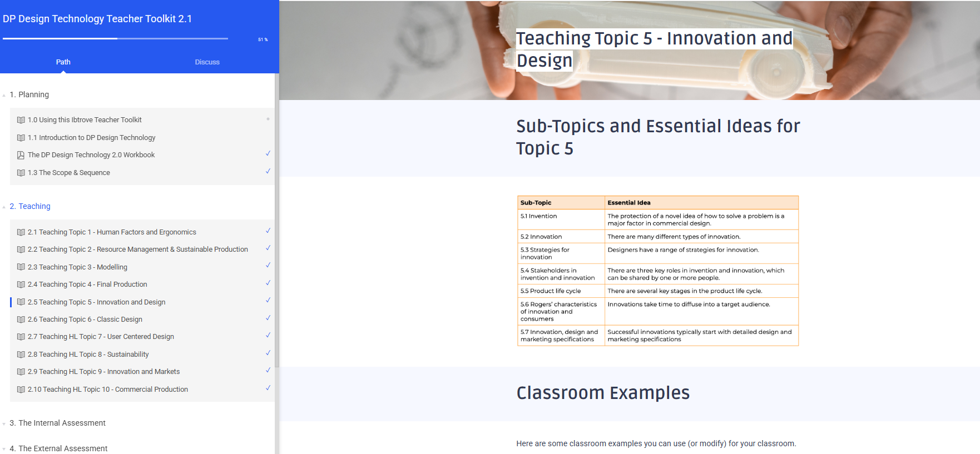
Task: Collapse the 2. Teaching section
Action: [x=29, y=206]
